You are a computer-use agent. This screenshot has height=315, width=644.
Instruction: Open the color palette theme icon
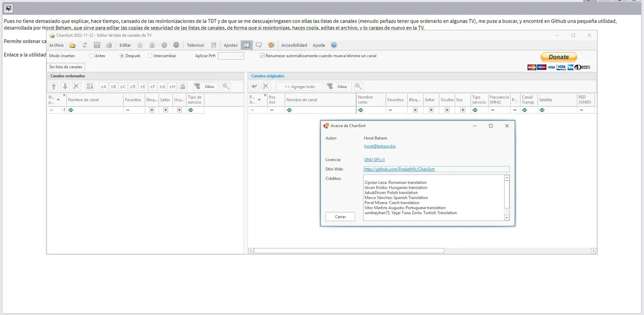pyautogui.click(x=271, y=45)
